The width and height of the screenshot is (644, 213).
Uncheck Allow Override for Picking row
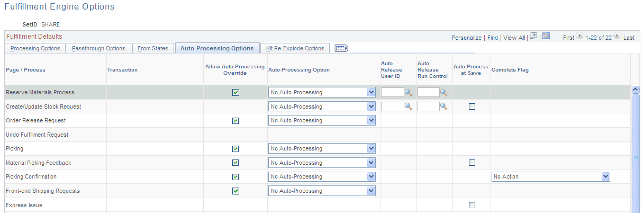coord(235,149)
